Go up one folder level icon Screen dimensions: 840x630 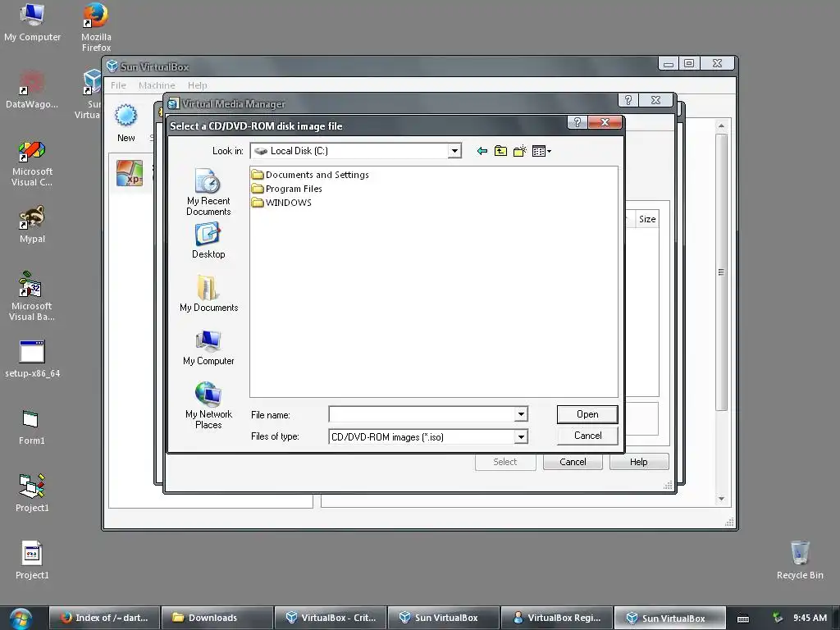500,151
